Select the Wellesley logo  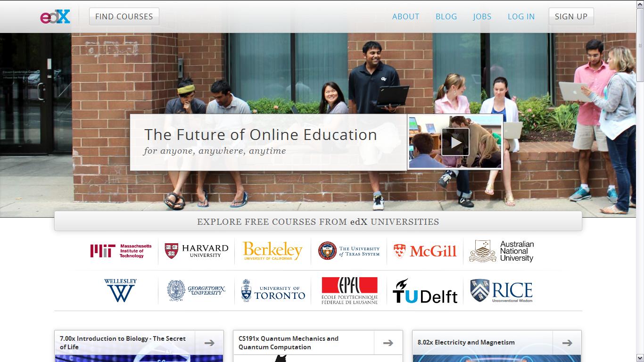tap(120, 290)
